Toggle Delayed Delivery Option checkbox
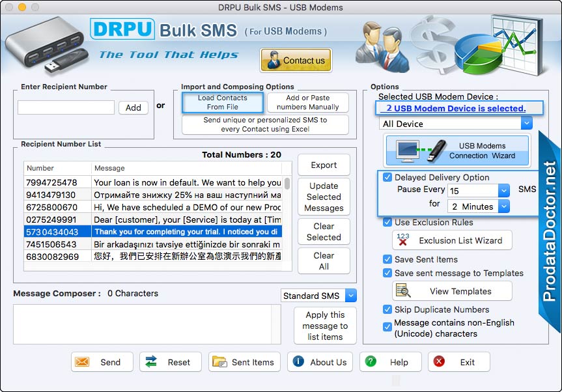The height and width of the screenshot is (392, 562). coord(387,177)
